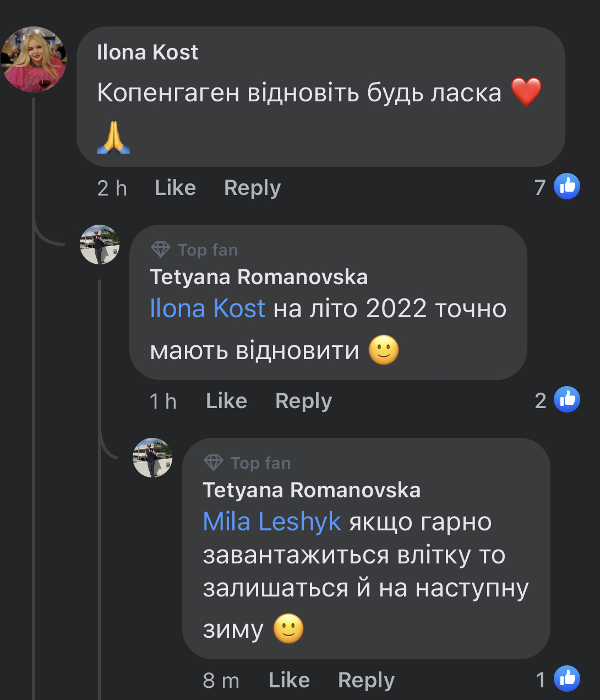Click the second Top fan diamond badge
600x700 pixels.
pyautogui.click(x=214, y=463)
